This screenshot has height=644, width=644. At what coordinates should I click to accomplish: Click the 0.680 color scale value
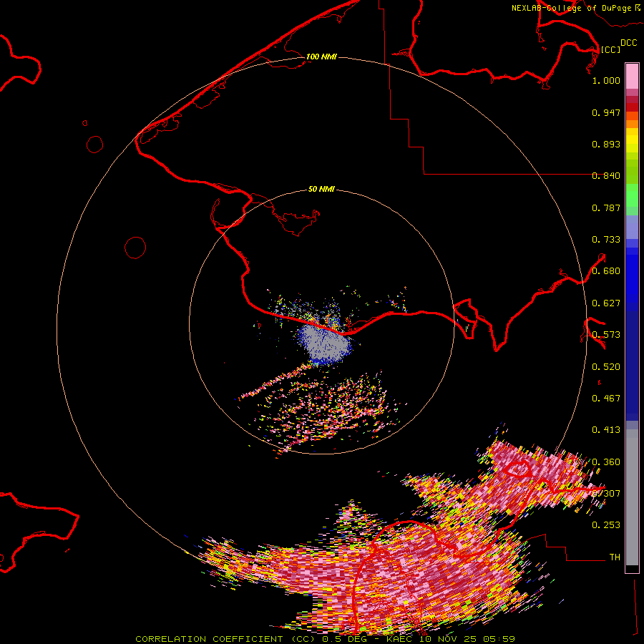(x=606, y=271)
